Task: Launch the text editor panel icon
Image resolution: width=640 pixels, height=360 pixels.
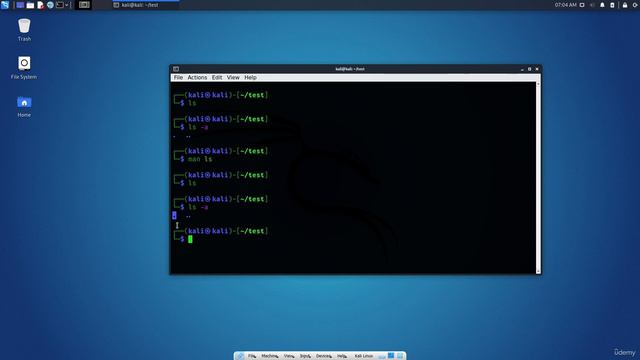Action: (40, 5)
